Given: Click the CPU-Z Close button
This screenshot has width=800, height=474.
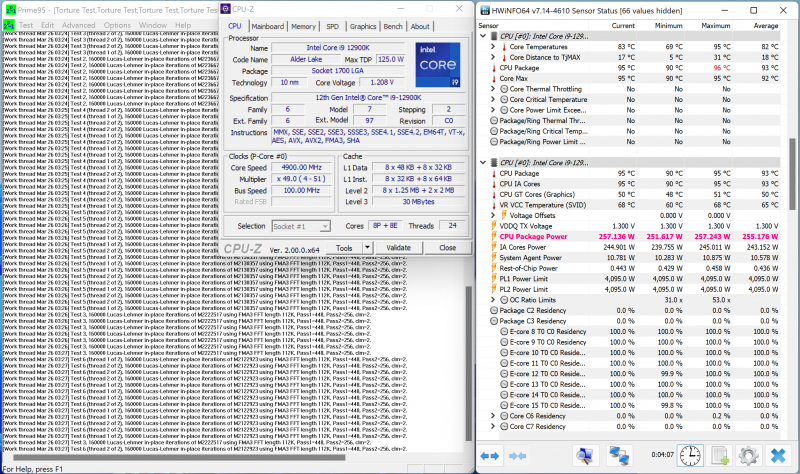Looking at the screenshot, I should click(447, 247).
